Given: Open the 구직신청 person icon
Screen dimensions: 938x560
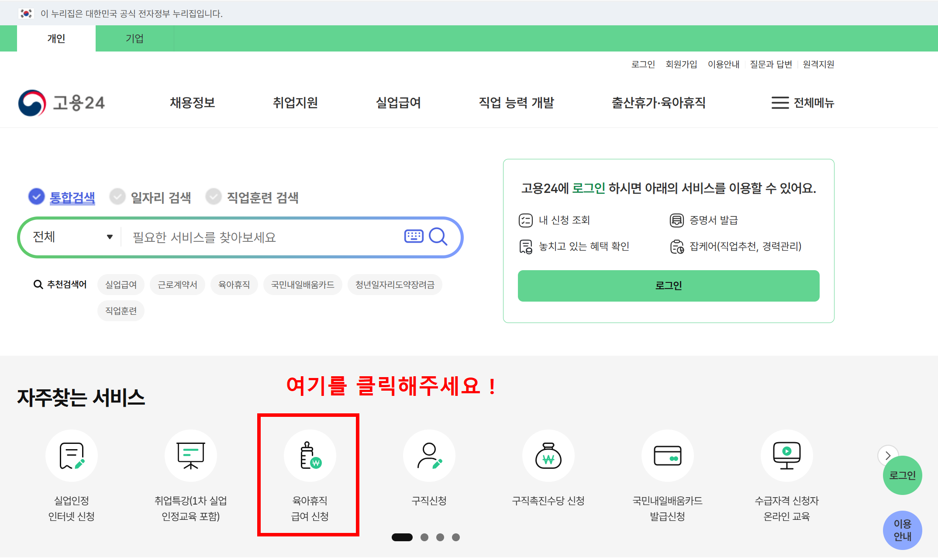Looking at the screenshot, I should click(429, 456).
